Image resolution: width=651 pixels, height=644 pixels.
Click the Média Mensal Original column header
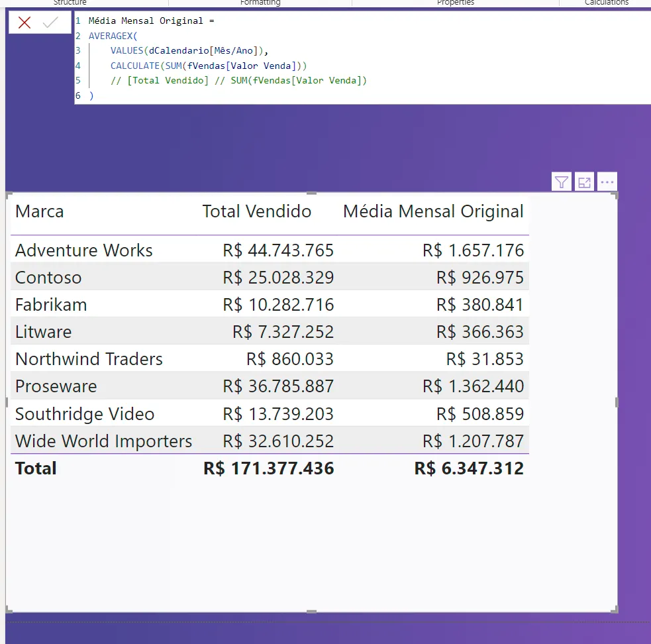click(433, 211)
